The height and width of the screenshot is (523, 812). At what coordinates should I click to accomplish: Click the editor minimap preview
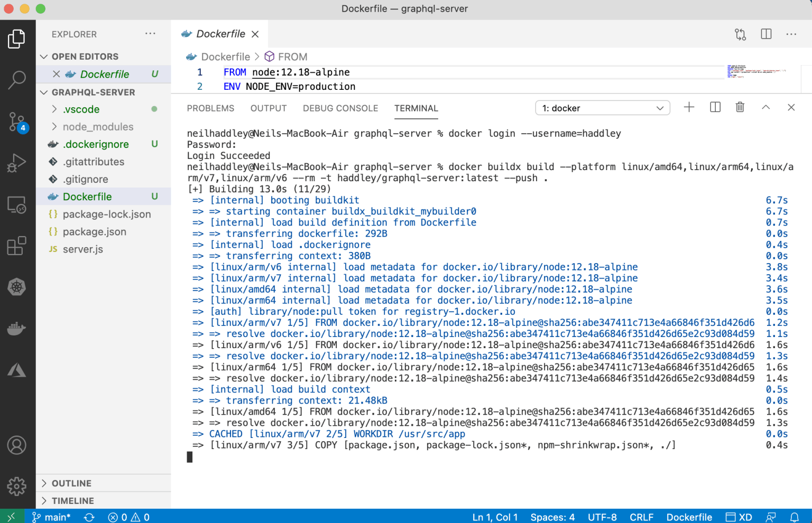click(756, 71)
